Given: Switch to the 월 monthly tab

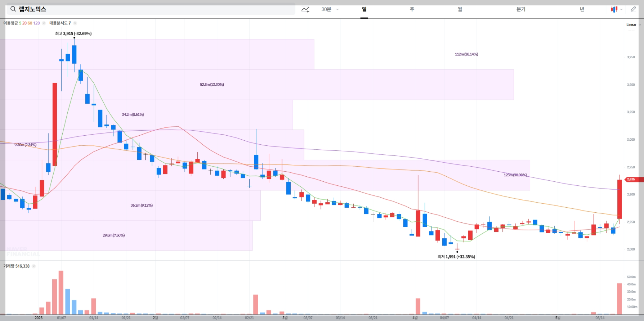Looking at the screenshot, I should pyautogui.click(x=460, y=9).
